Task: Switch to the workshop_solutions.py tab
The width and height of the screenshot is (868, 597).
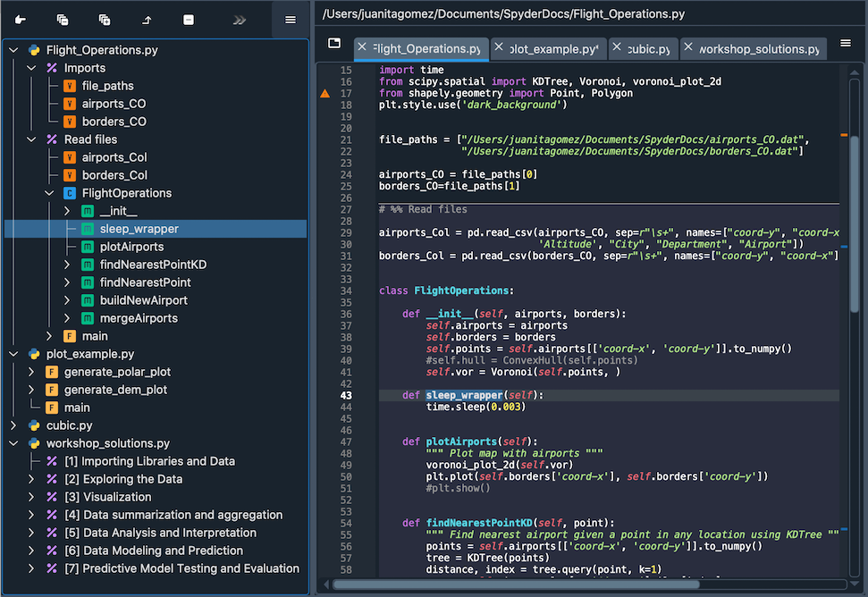Action: (757, 48)
